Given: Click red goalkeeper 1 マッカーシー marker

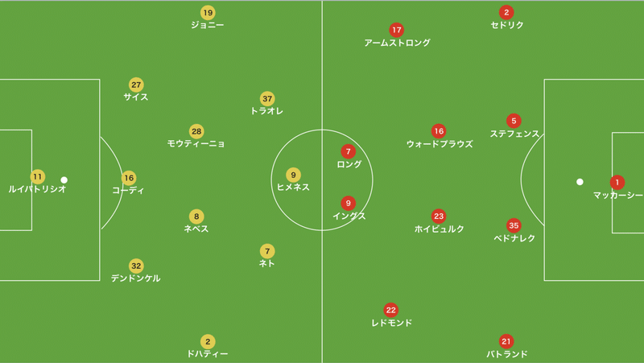Looking at the screenshot, I should (617, 183).
